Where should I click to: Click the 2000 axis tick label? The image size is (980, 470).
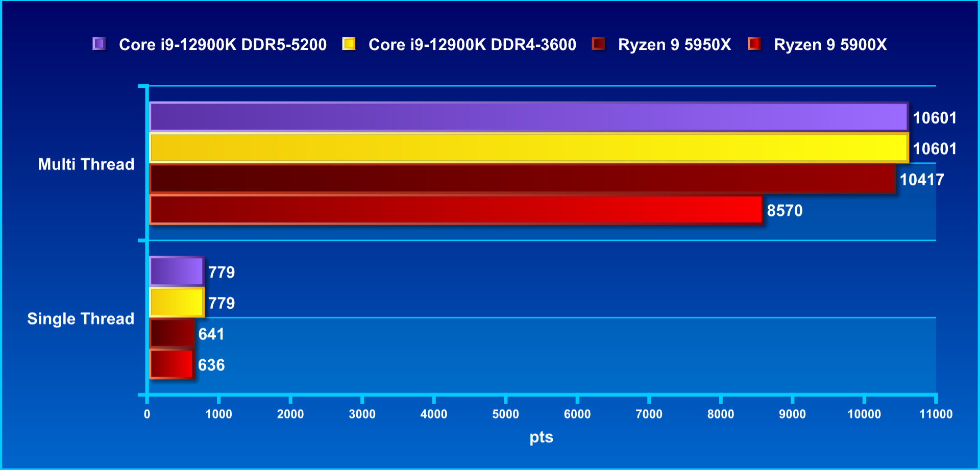tap(290, 414)
